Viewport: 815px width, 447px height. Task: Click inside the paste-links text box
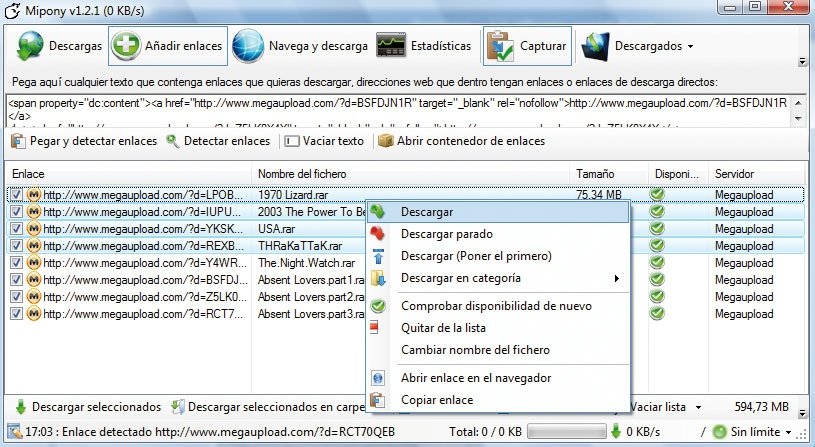click(x=399, y=111)
